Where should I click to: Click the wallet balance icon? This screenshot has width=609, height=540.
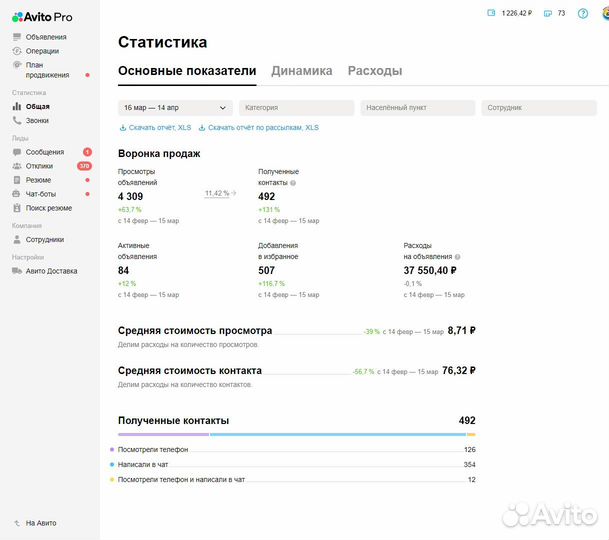(491, 13)
